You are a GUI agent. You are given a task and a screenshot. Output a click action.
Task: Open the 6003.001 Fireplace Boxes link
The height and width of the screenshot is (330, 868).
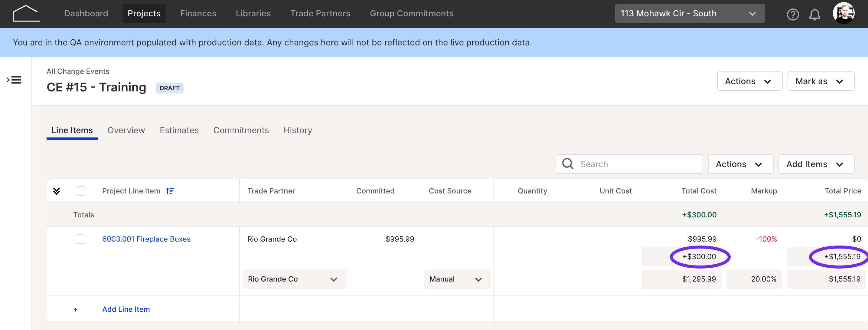146,239
